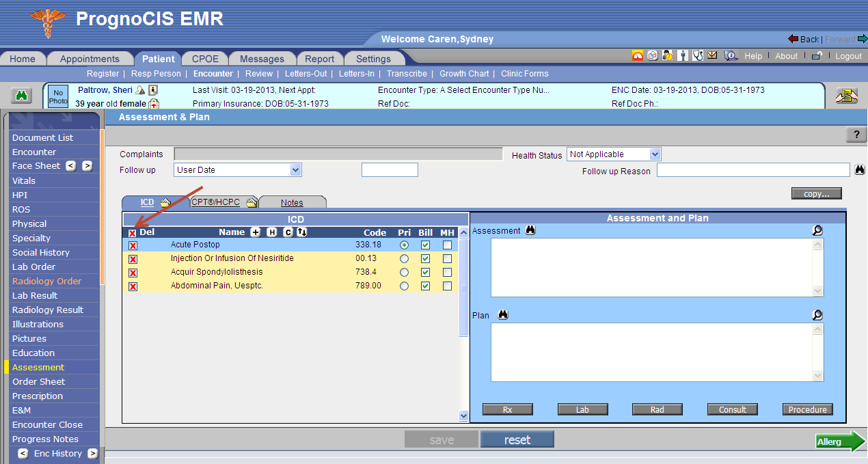Click the magnifier icon above Assessment text box
868x464 pixels.
[817, 230]
